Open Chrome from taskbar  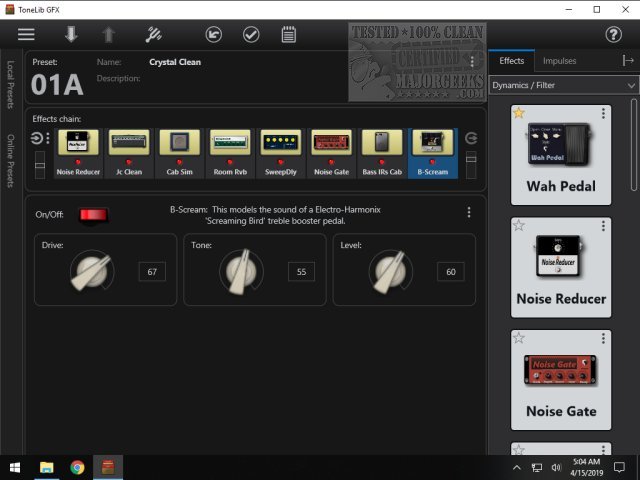(x=77, y=467)
